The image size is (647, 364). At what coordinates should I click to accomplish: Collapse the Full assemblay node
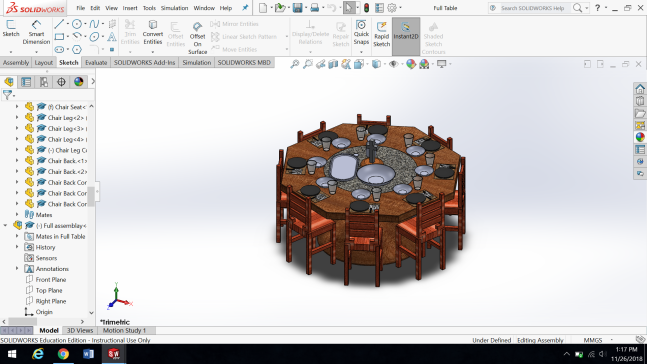pyautogui.click(x=5, y=225)
